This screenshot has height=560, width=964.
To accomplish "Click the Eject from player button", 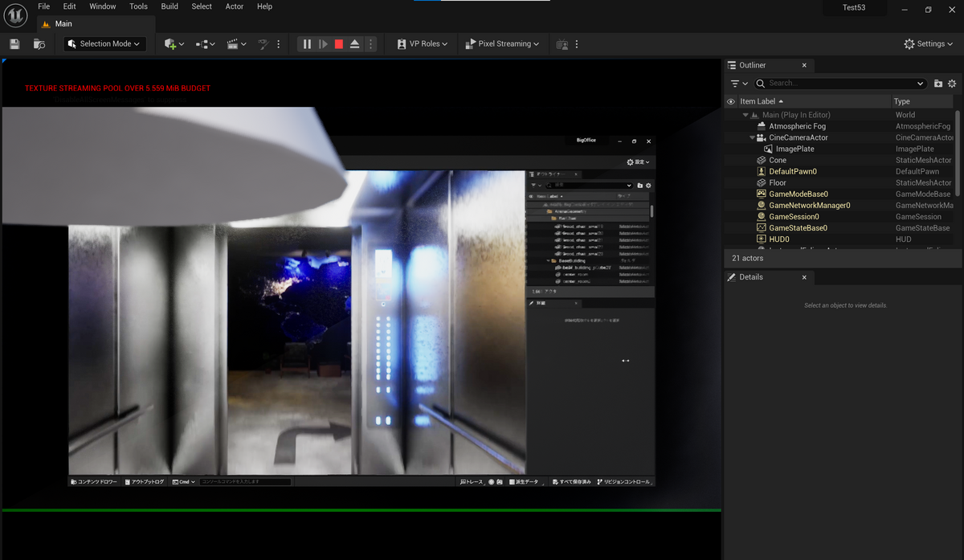I will pyautogui.click(x=354, y=44).
